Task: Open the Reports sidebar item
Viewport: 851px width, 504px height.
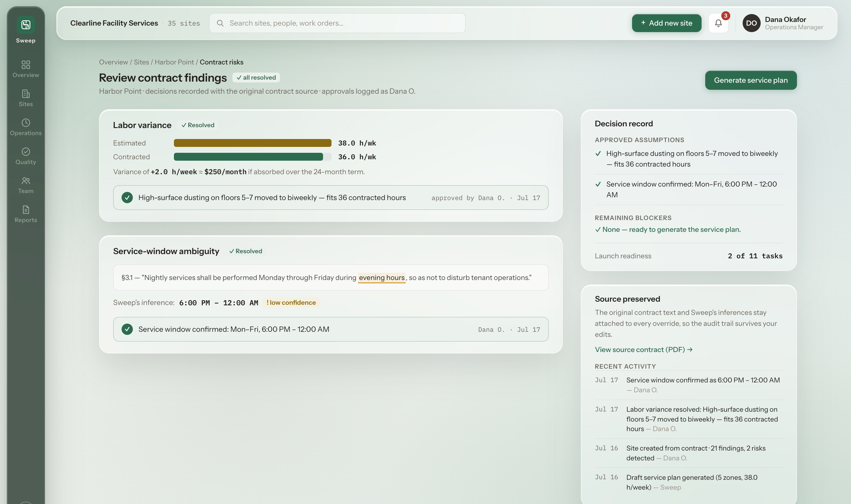Action: pyautogui.click(x=26, y=214)
